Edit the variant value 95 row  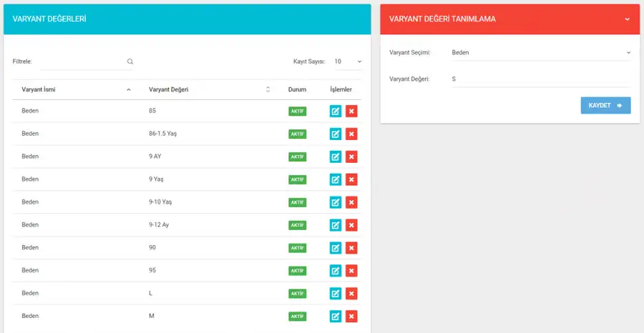coord(336,271)
